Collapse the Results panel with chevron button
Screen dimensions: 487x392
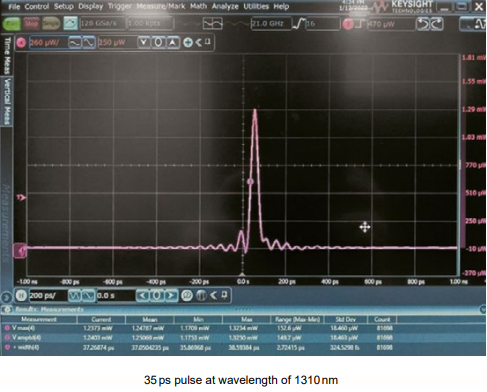(x=483, y=310)
